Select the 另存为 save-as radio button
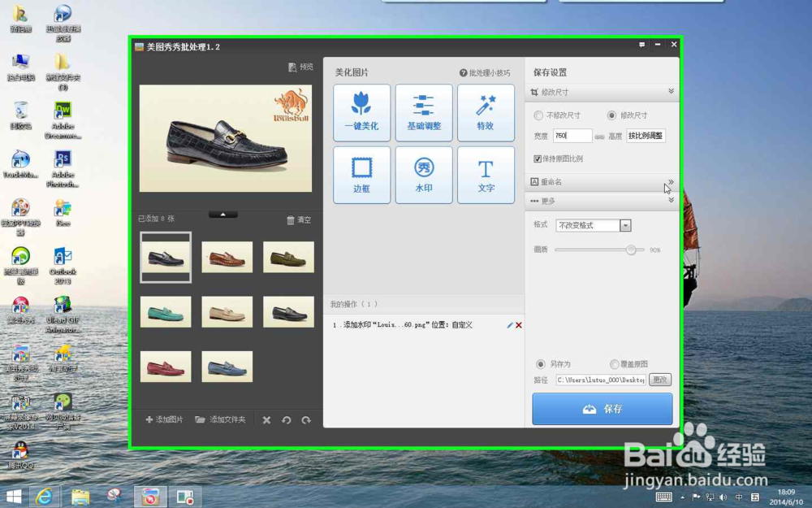This screenshot has height=508, width=812. coord(541,364)
